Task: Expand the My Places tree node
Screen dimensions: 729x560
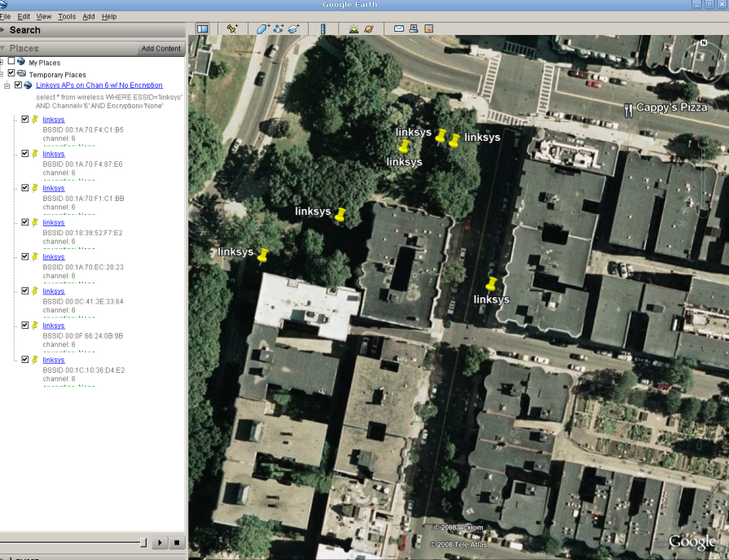Action: pyautogui.click(x=2, y=61)
